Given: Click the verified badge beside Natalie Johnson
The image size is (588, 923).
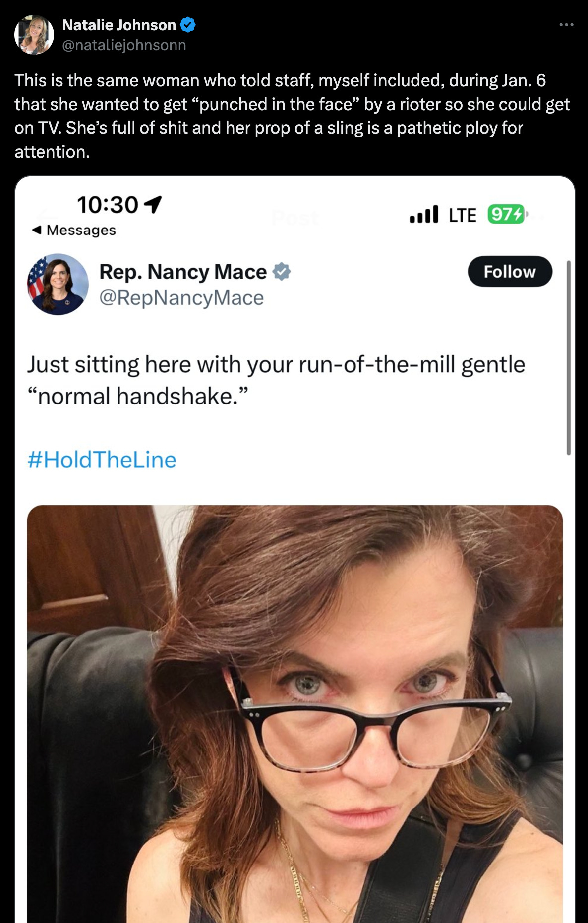Looking at the screenshot, I should [x=187, y=24].
